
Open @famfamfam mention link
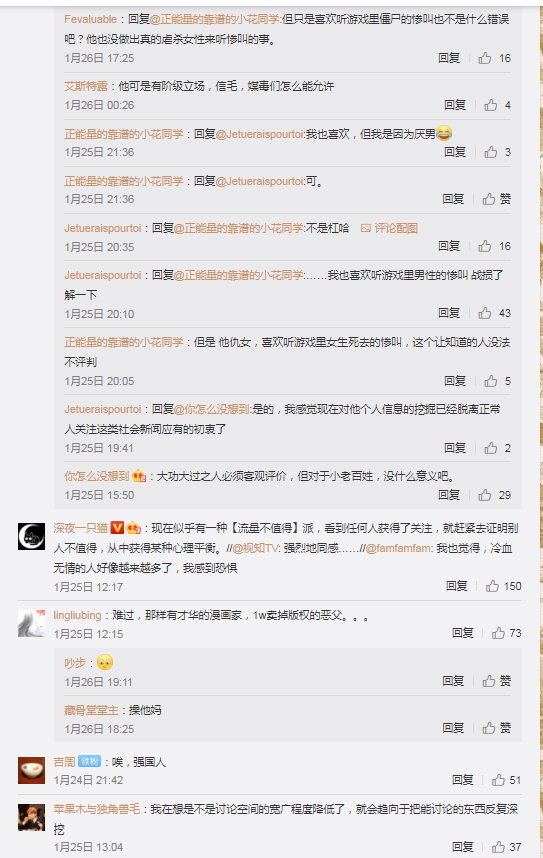tap(399, 548)
